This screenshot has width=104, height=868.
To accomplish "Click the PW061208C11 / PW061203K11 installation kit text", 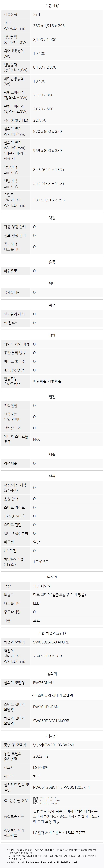I will pyautogui.click(x=61, y=787).
